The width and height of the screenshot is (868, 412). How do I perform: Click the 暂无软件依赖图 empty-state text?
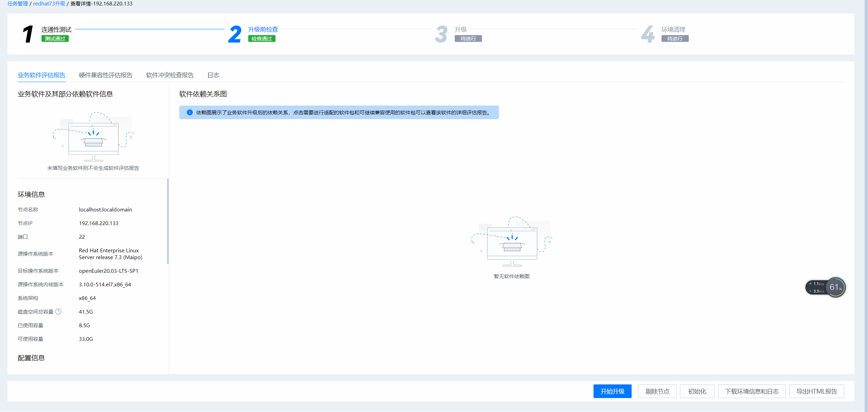pyautogui.click(x=512, y=276)
